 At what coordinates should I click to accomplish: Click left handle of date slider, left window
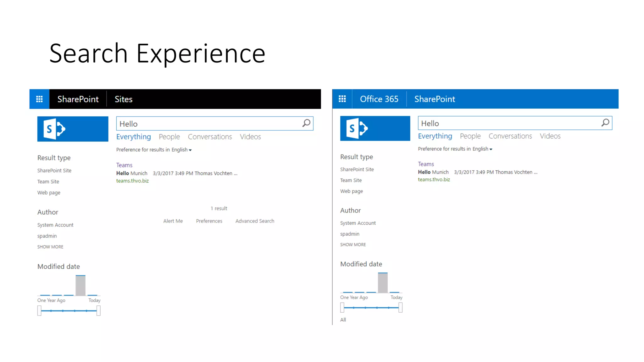click(39, 311)
